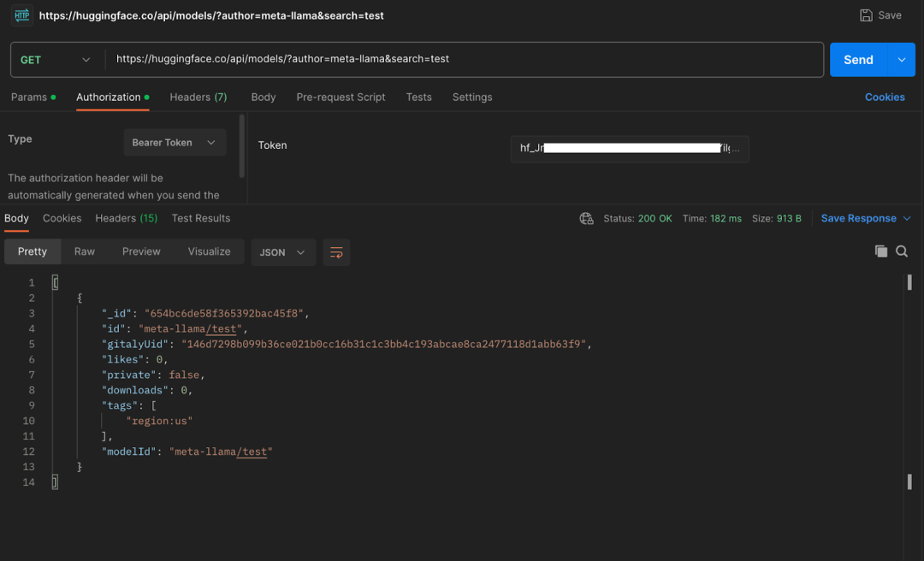Open the Tests tab
Image resolution: width=924 pixels, height=561 pixels.
coord(419,97)
